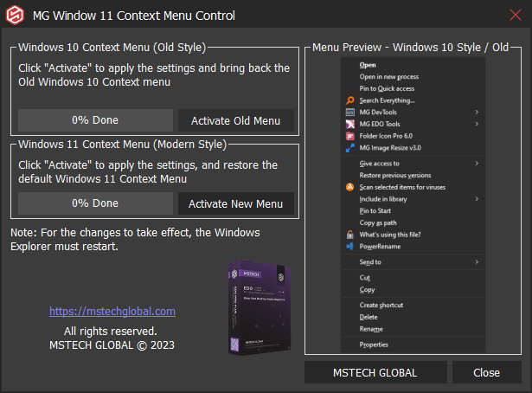Click the MG EDO Tools icon
The image size is (532, 393).
click(349, 124)
